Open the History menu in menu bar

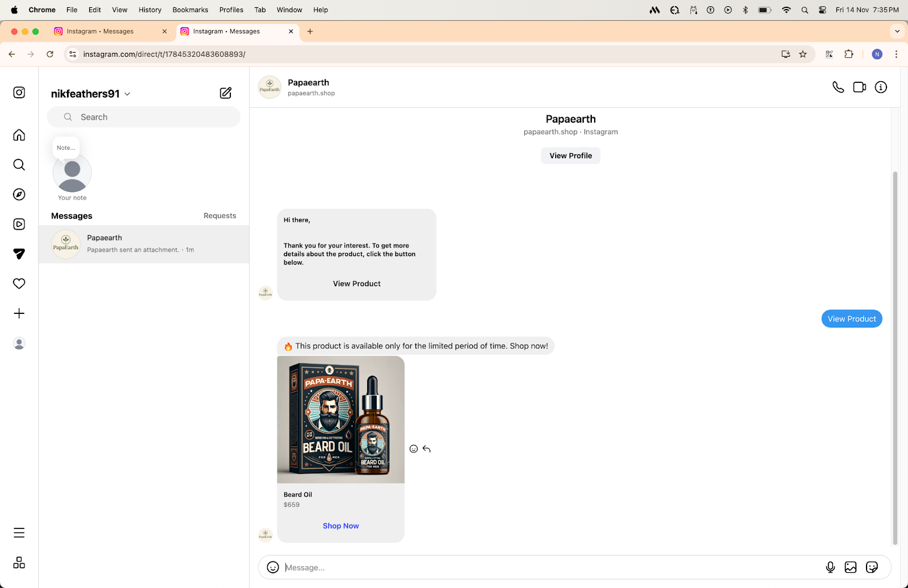pyautogui.click(x=150, y=10)
